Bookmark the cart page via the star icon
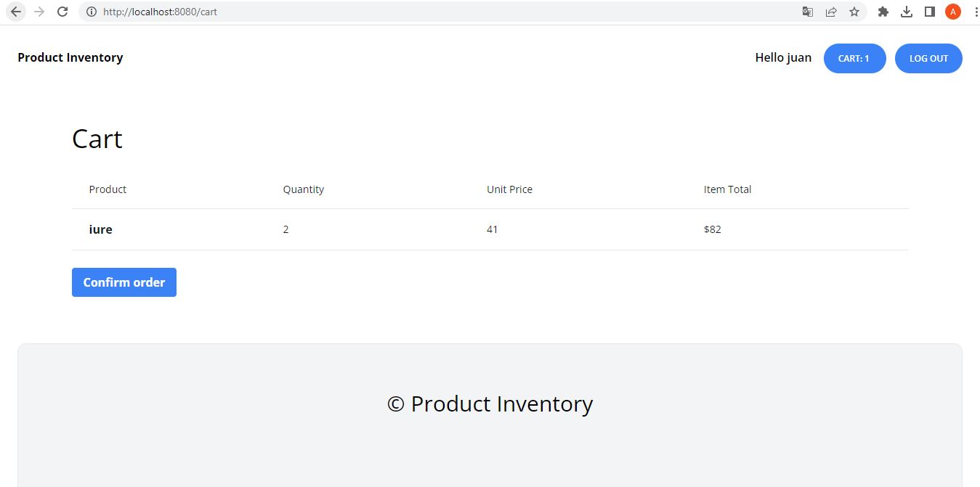The image size is (980, 487). click(854, 12)
